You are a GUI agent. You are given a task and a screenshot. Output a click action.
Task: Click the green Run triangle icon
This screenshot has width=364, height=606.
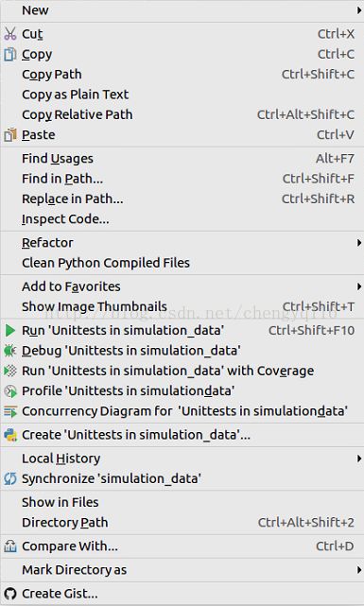pyautogui.click(x=10, y=331)
